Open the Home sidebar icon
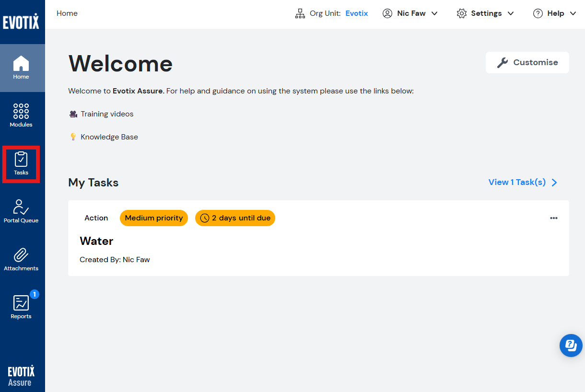 (x=21, y=63)
